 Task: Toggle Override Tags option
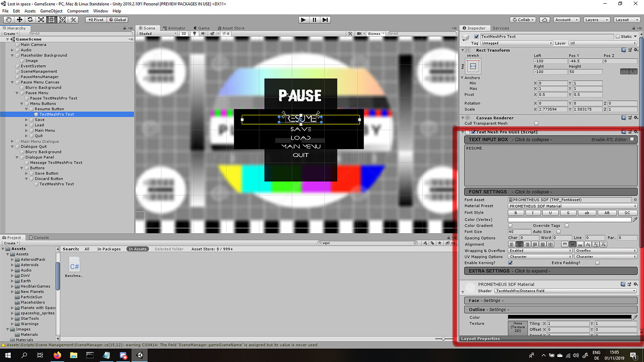(x=567, y=225)
